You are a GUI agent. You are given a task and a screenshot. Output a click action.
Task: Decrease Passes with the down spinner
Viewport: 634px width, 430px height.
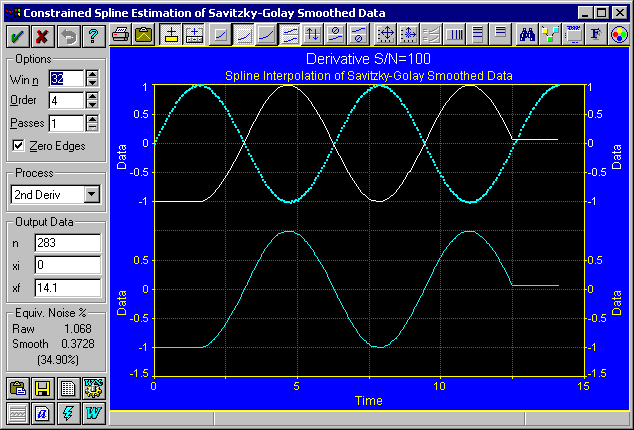tap(92, 127)
